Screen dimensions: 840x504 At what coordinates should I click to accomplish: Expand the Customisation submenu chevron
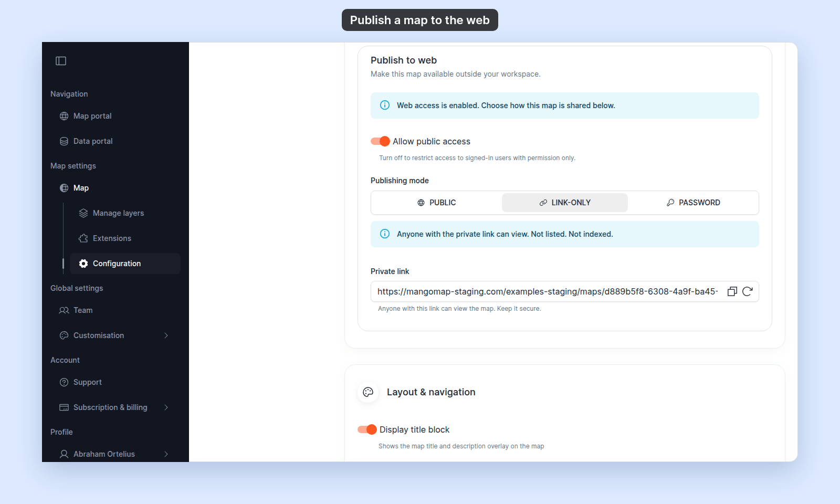[x=166, y=335]
